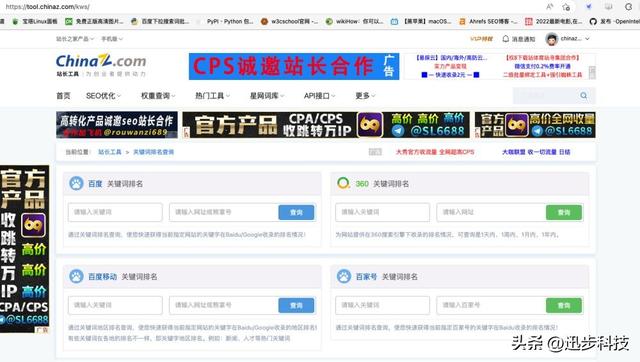Click the green 查询 button in the 360 panel
Image resolution: width=640 pixels, height=362 pixels.
pyautogui.click(x=564, y=212)
